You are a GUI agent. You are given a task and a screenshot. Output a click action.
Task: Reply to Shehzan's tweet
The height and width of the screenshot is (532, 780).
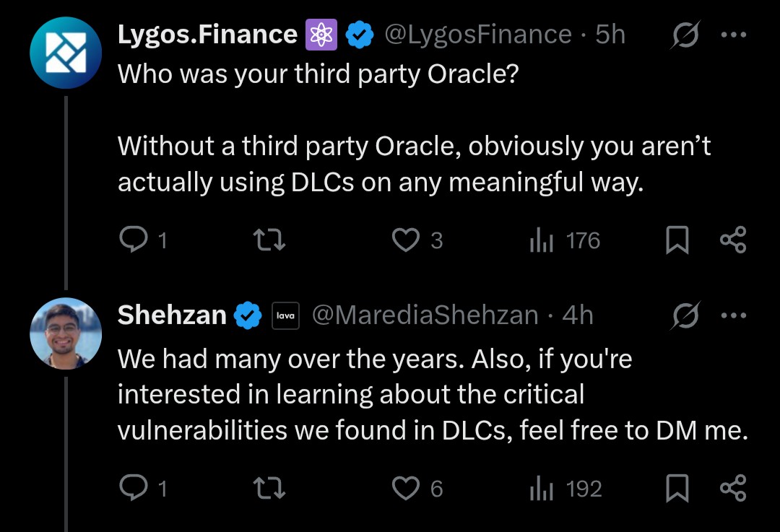click(x=132, y=489)
